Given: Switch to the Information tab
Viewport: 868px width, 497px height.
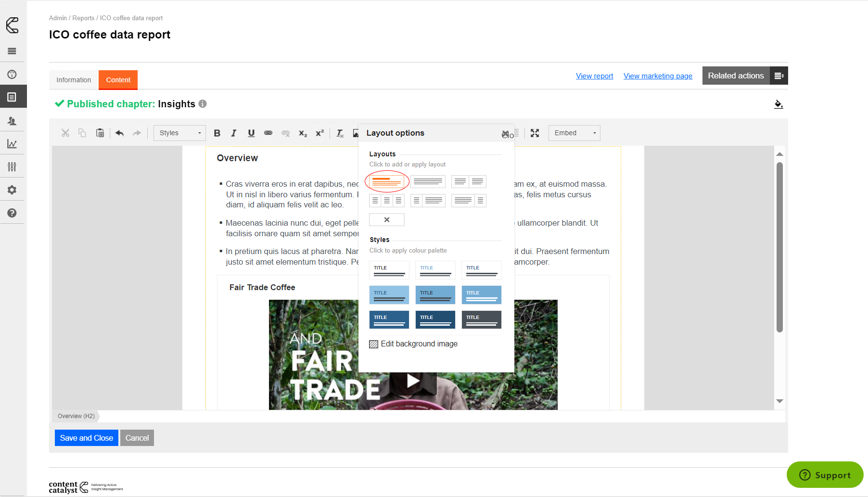Looking at the screenshot, I should (x=74, y=80).
